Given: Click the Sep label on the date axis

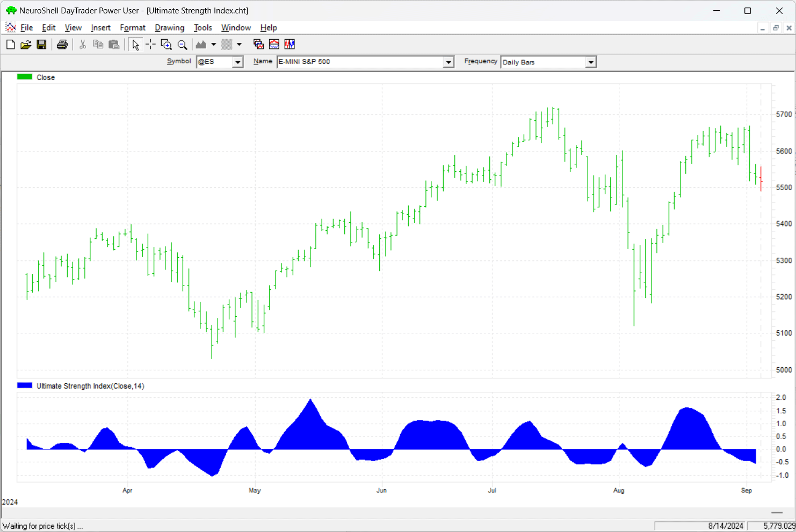Looking at the screenshot, I should (x=747, y=490).
